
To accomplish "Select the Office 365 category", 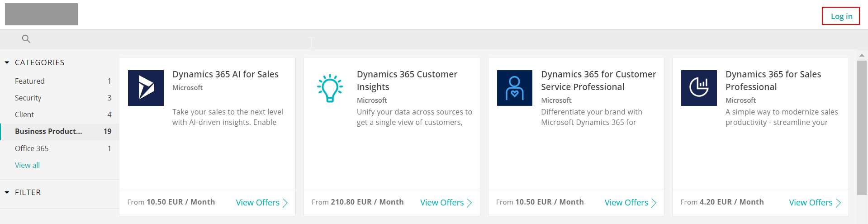I will [x=59, y=148].
